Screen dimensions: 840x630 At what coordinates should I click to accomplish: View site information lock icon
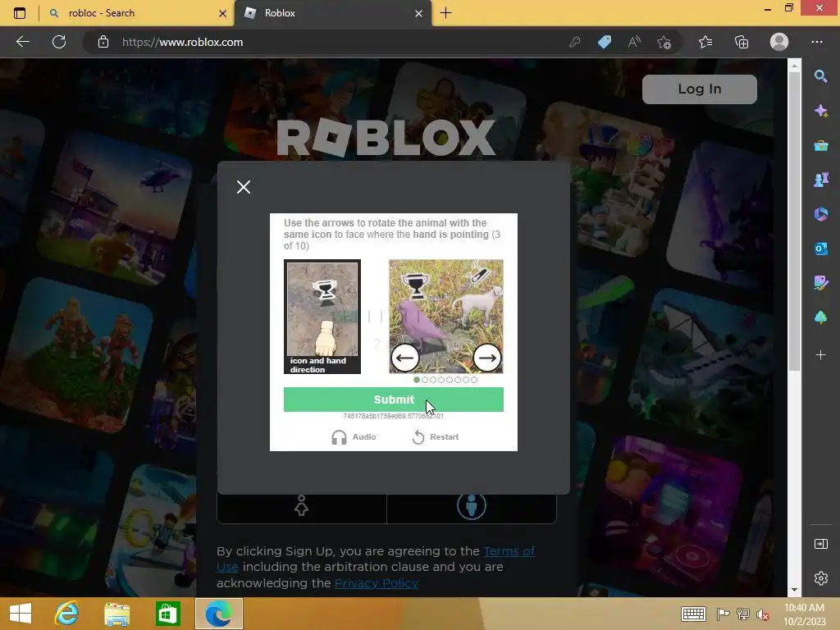point(103,42)
